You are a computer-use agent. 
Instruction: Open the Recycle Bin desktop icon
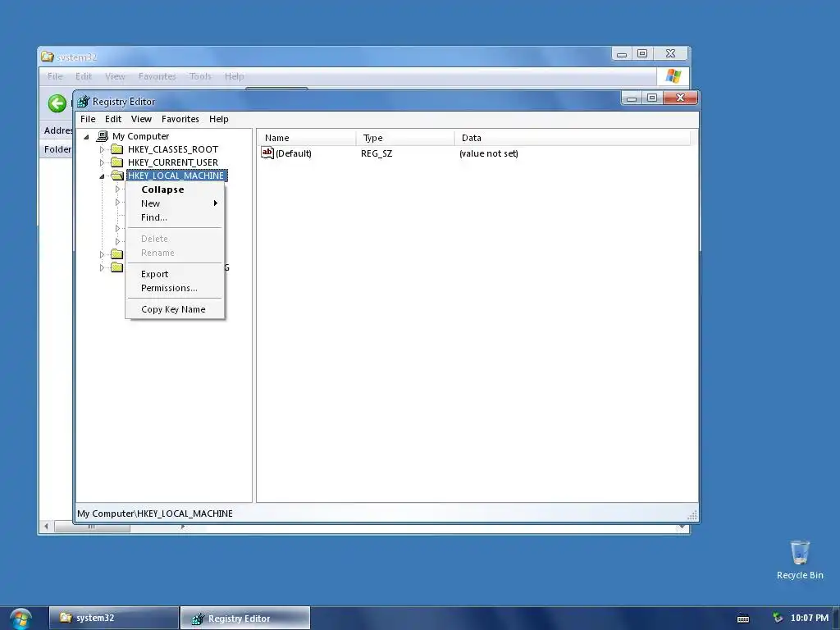click(800, 552)
